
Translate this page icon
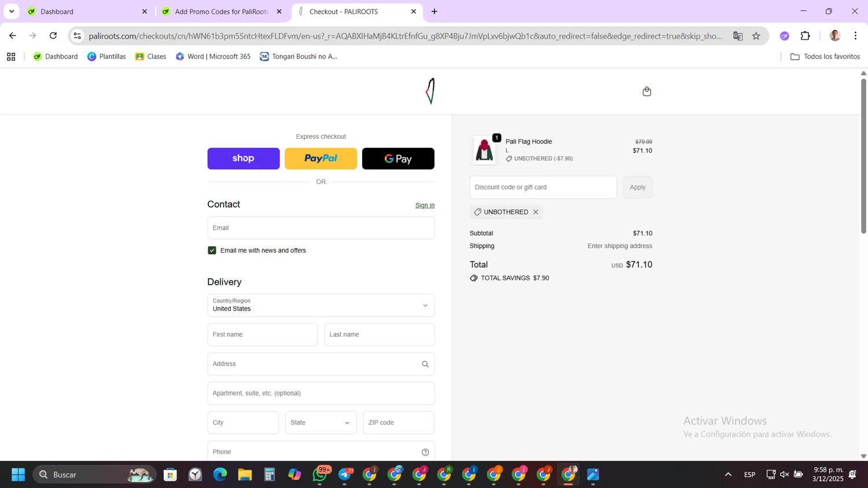click(738, 36)
